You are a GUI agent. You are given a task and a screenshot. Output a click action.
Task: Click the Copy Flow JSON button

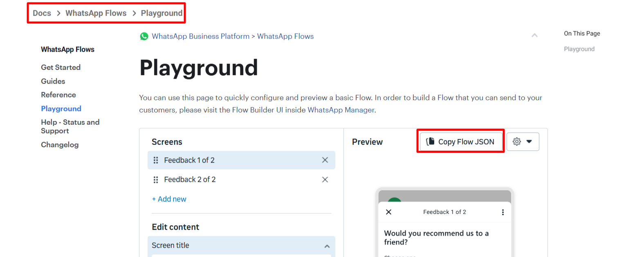[x=461, y=142]
